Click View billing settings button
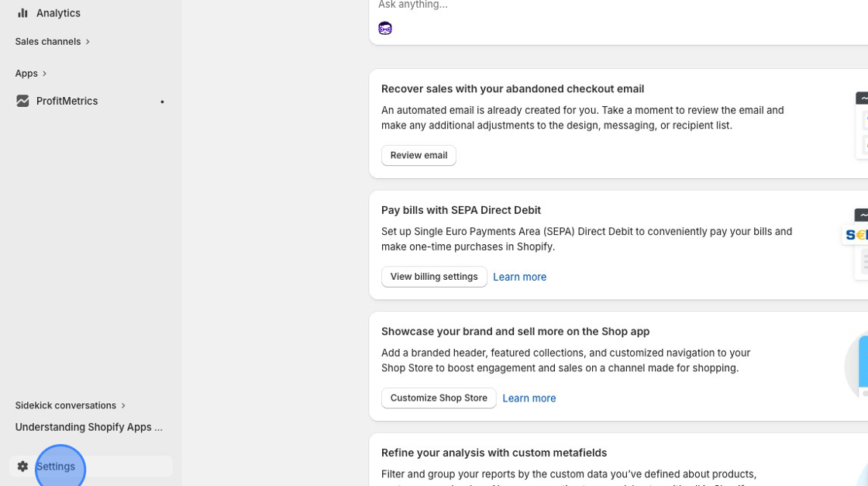This screenshot has width=868, height=486. pyautogui.click(x=434, y=277)
